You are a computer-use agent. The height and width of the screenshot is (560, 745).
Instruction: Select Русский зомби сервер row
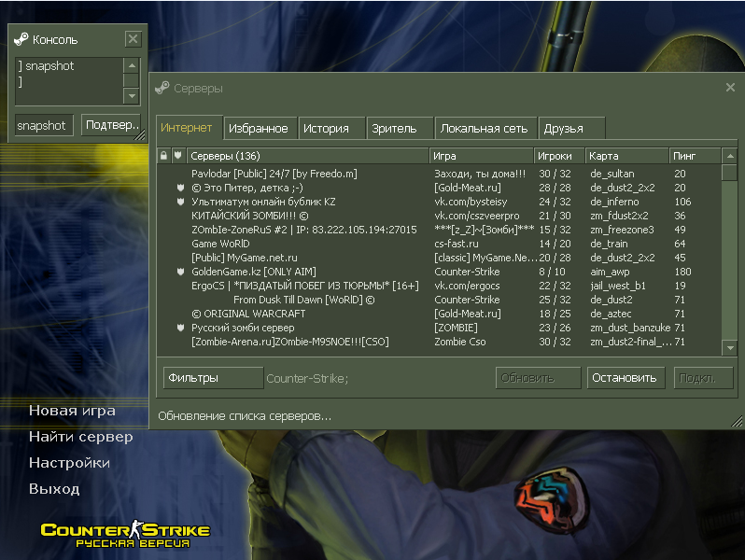pos(439,328)
